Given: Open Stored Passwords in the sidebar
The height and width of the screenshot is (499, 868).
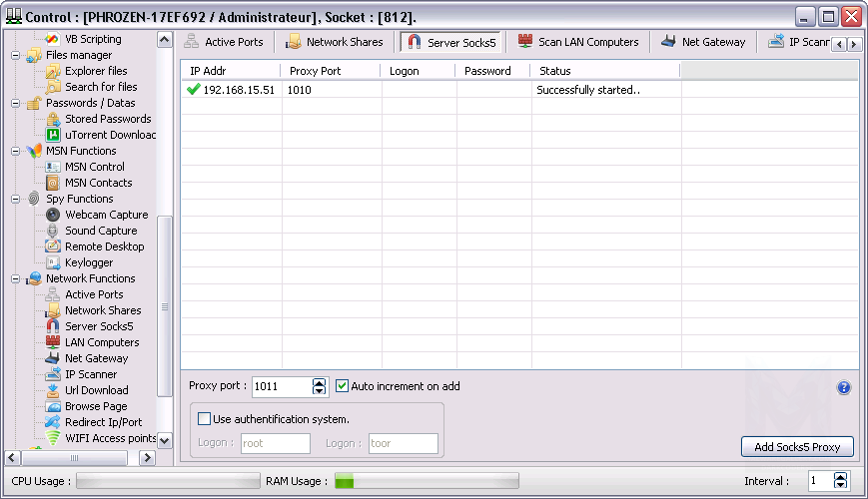Looking at the screenshot, I should point(108,119).
